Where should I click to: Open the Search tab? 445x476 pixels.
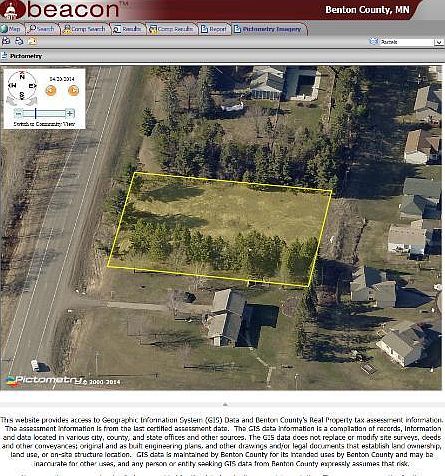click(x=42, y=29)
